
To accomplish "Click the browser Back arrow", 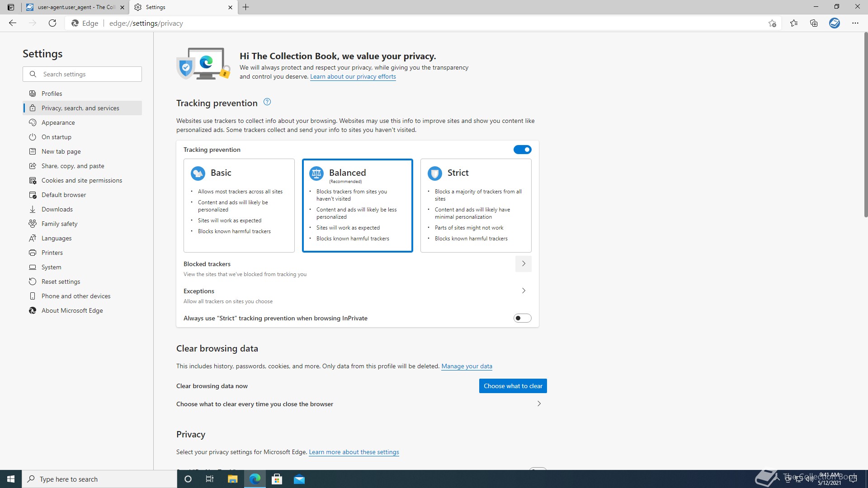I will 13,23.
